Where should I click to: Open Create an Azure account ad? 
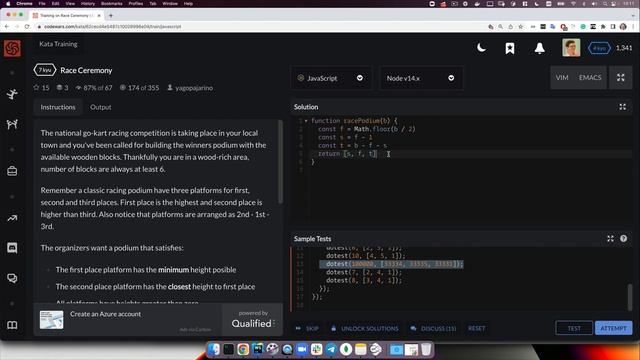coord(105,314)
